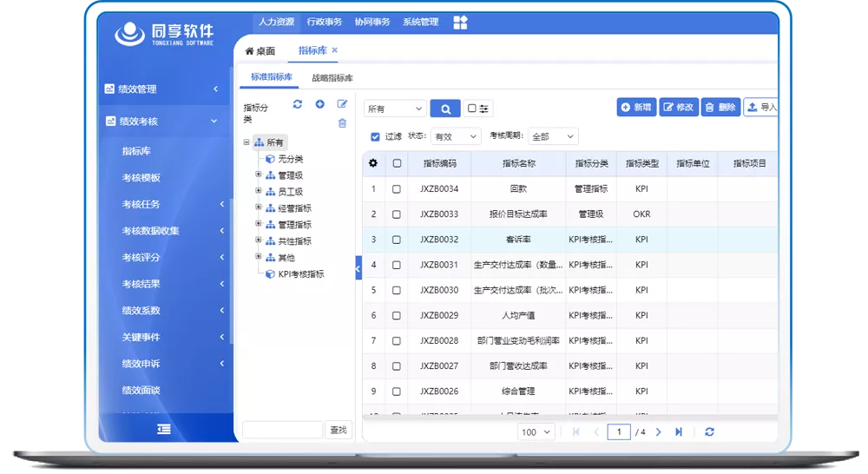The width and height of the screenshot is (868, 474).
Task: Click the 同享软件 logo
Action: [164, 35]
